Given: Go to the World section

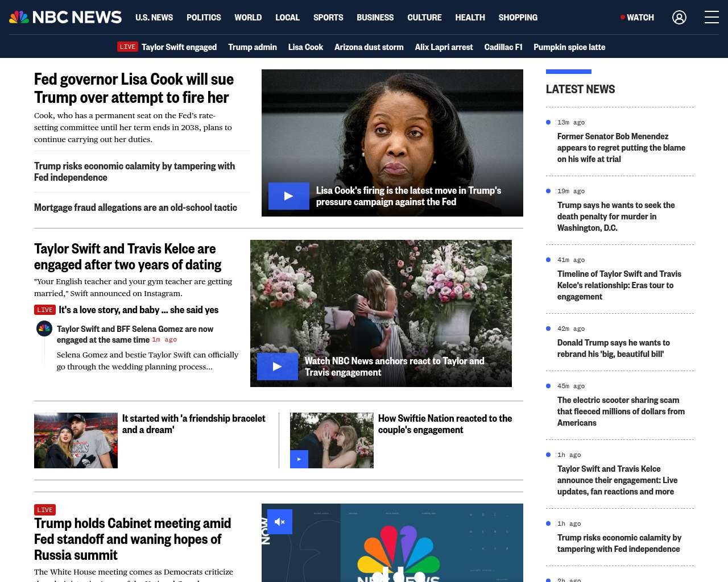Looking at the screenshot, I should [248, 18].
